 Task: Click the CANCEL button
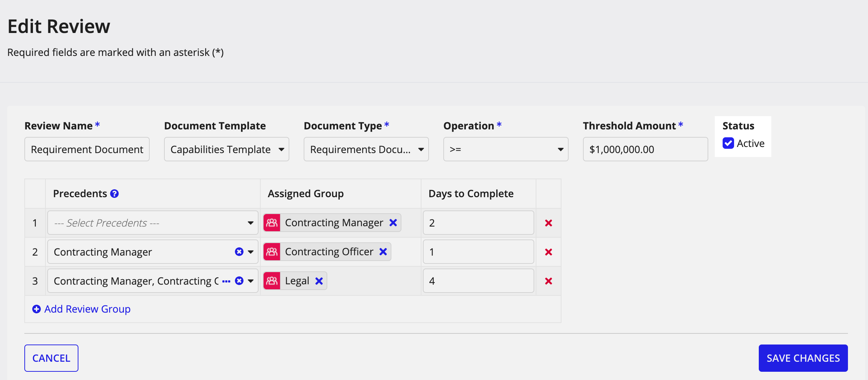(x=51, y=358)
